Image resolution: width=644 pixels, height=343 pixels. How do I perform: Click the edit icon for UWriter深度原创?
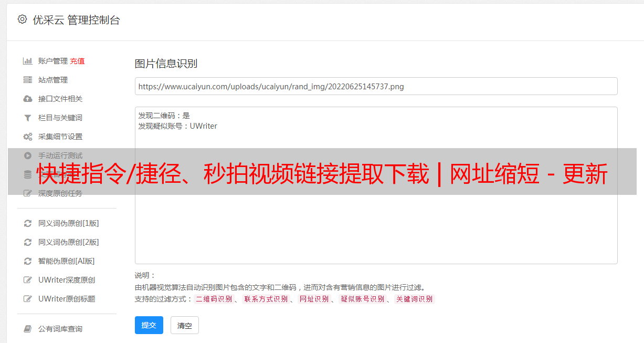tap(28, 280)
